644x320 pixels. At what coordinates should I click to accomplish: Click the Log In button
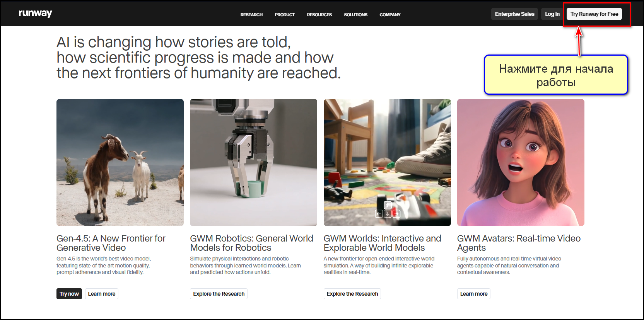[x=552, y=14]
